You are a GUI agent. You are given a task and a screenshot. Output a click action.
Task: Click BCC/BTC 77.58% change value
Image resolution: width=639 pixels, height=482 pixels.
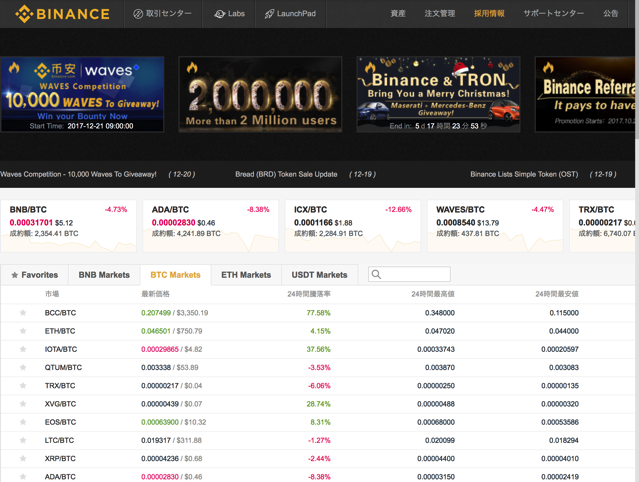(x=318, y=313)
